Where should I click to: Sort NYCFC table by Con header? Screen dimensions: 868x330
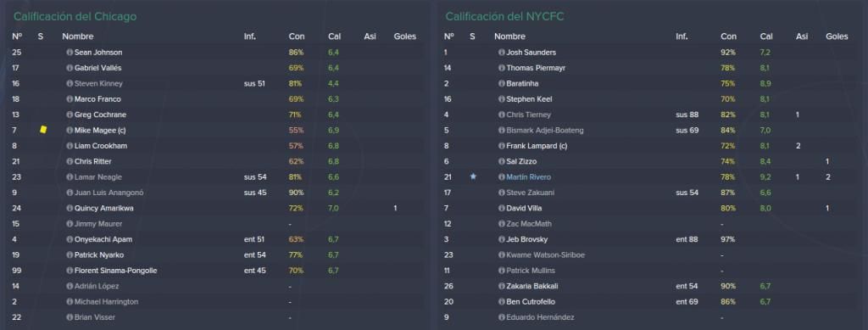pyautogui.click(x=728, y=36)
